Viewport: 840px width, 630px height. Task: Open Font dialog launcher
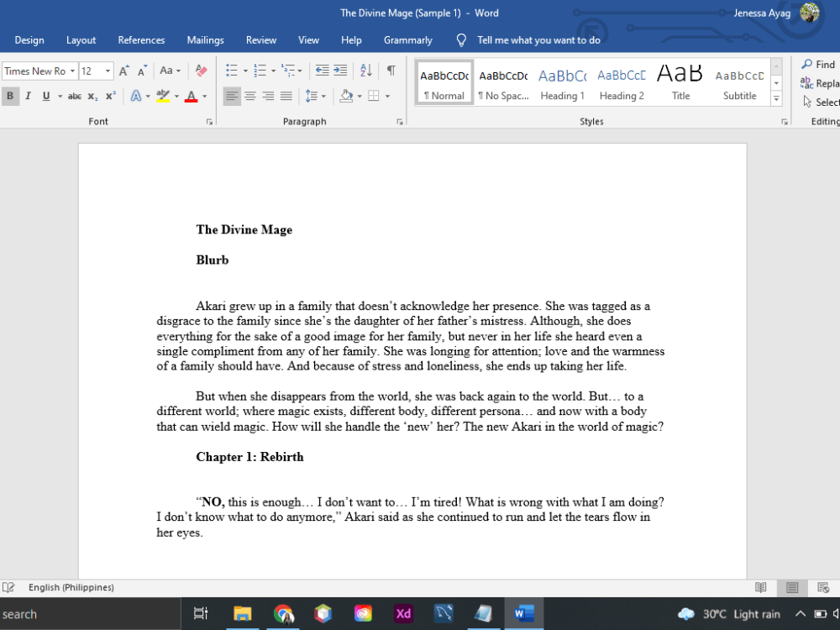209,122
